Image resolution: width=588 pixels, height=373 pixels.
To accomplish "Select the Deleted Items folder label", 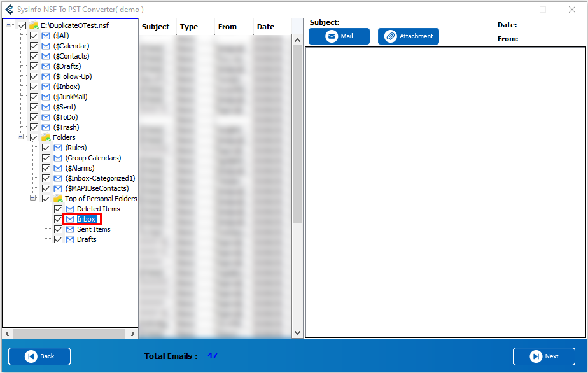I will tap(99, 209).
